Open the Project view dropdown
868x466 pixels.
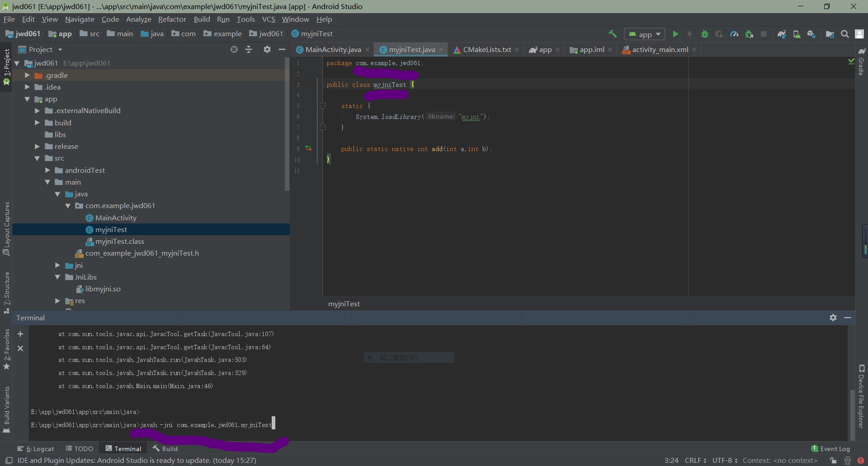coord(40,49)
